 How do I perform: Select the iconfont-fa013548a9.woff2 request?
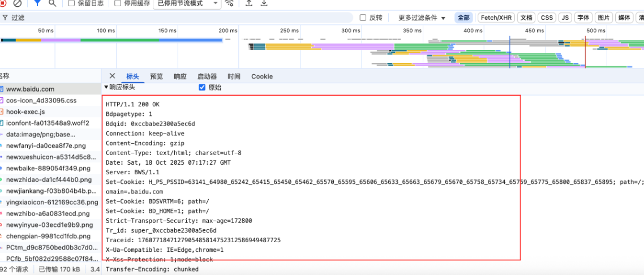[x=50, y=123]
